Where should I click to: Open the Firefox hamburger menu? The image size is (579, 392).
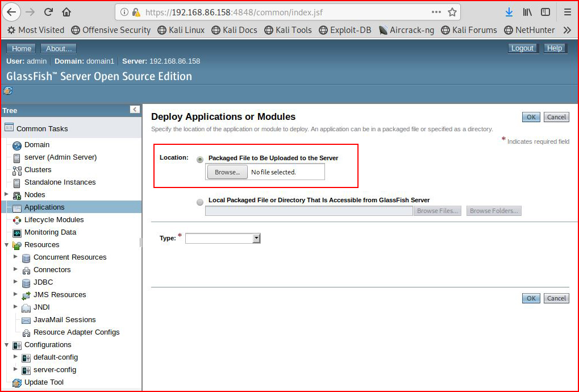click(568, 12)
